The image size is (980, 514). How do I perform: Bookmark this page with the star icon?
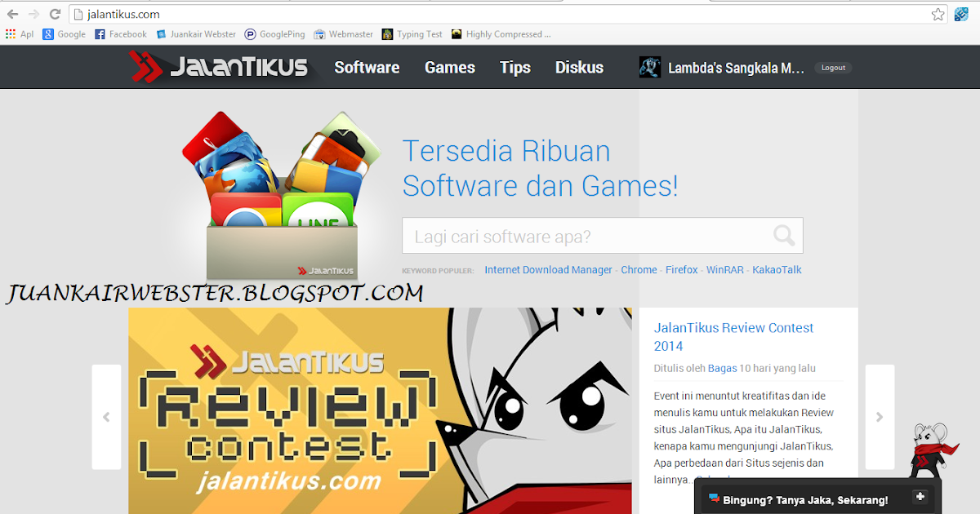pos(938,14)
